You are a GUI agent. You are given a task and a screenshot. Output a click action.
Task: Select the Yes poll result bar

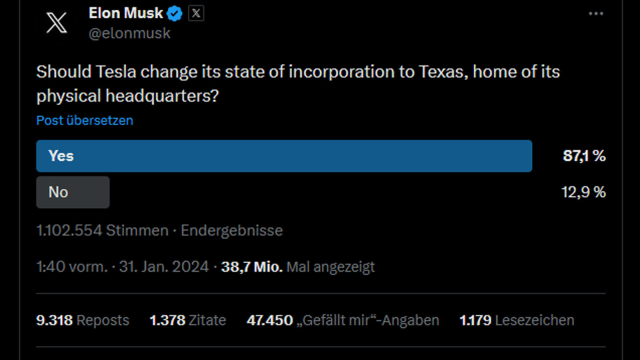click(284, 156)
